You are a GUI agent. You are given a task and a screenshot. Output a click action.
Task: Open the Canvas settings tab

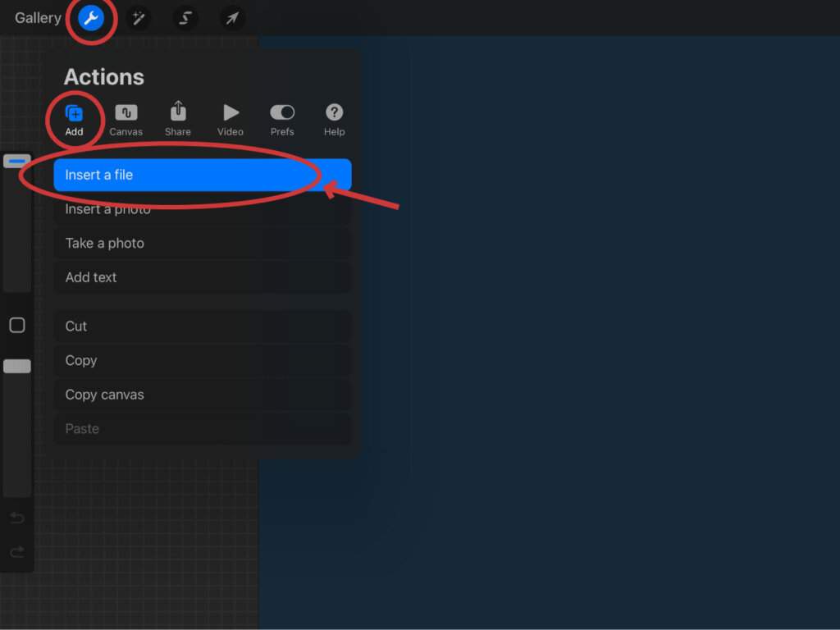tap(126, 120)
